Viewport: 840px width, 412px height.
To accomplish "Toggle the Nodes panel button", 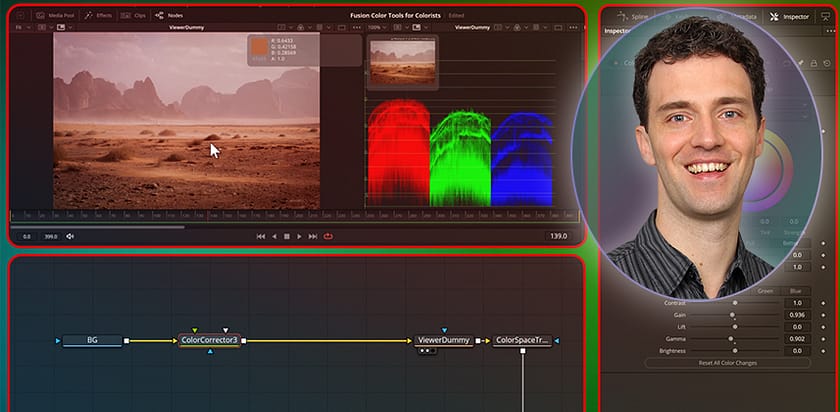I will pos(169,16).
